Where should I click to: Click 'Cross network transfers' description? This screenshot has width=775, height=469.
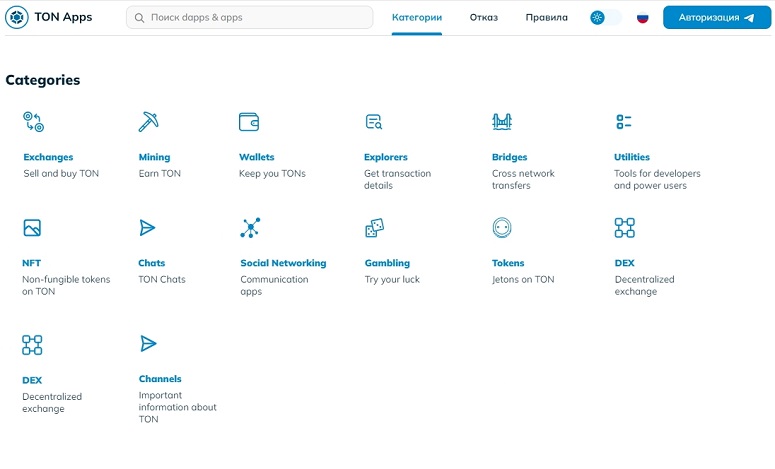pyautogui.click(x=523, y=179)
